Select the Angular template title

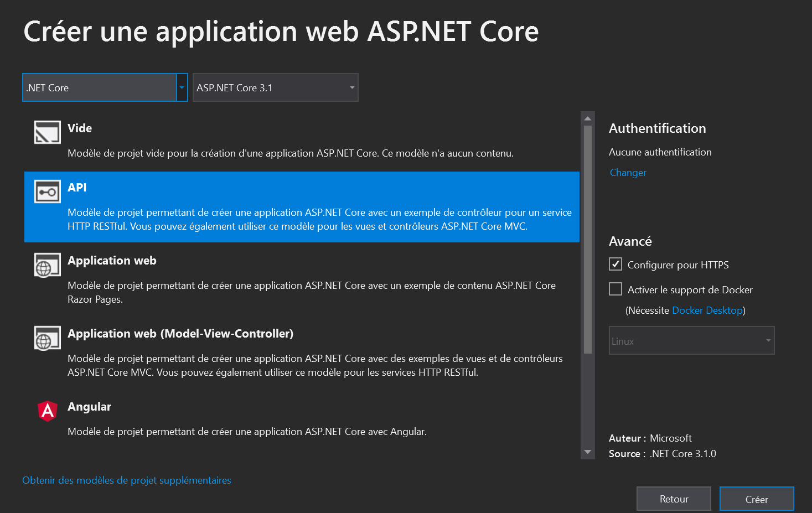point(89,407)
